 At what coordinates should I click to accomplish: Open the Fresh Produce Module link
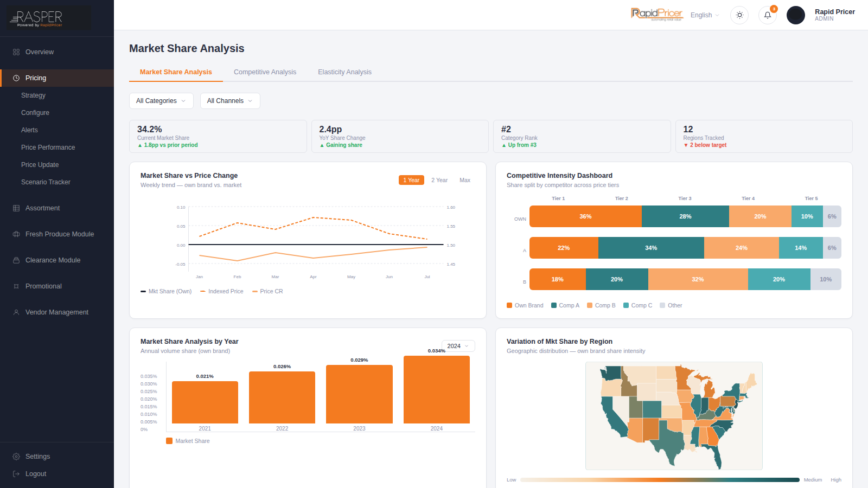pos(57,234)
